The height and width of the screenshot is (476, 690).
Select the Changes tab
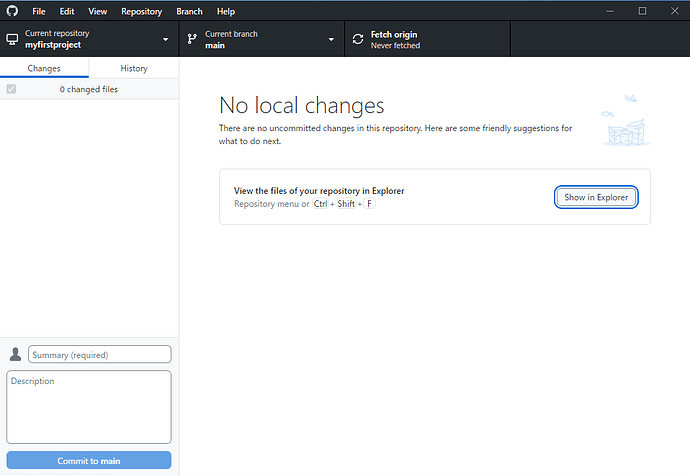pos(44,68)
